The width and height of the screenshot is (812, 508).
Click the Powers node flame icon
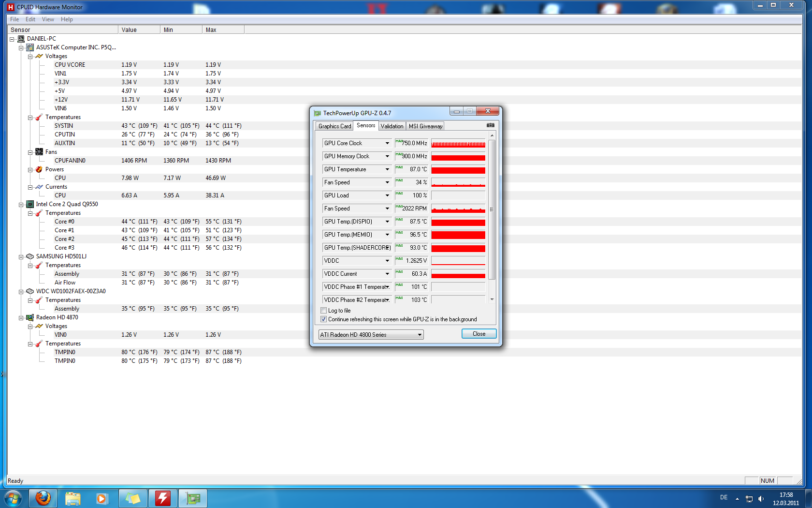39,169
